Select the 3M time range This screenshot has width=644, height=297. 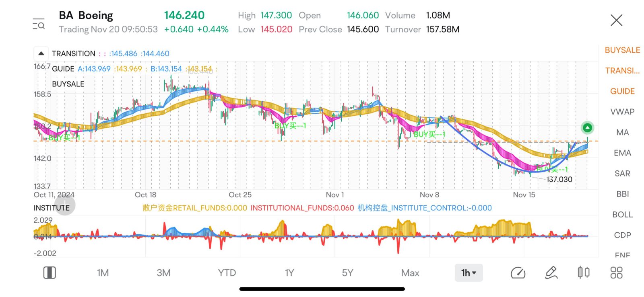coord(163,273)
